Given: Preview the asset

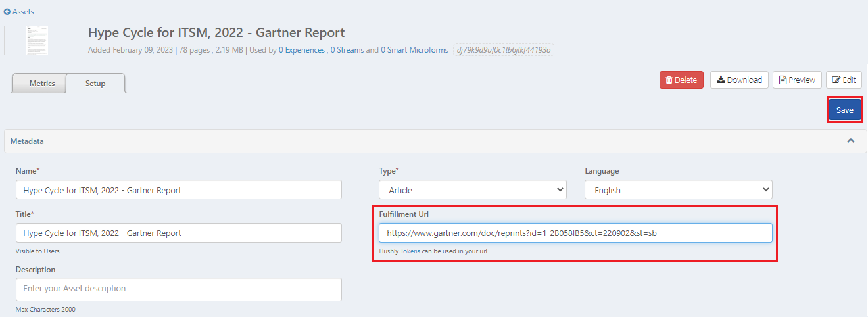Looking at the screenshot, I should click(x=797, y=80).
